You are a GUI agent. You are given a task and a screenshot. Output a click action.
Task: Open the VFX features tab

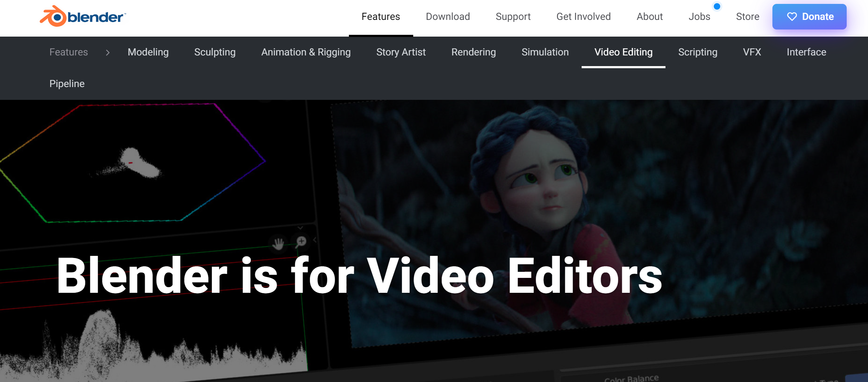click(752, 52)
